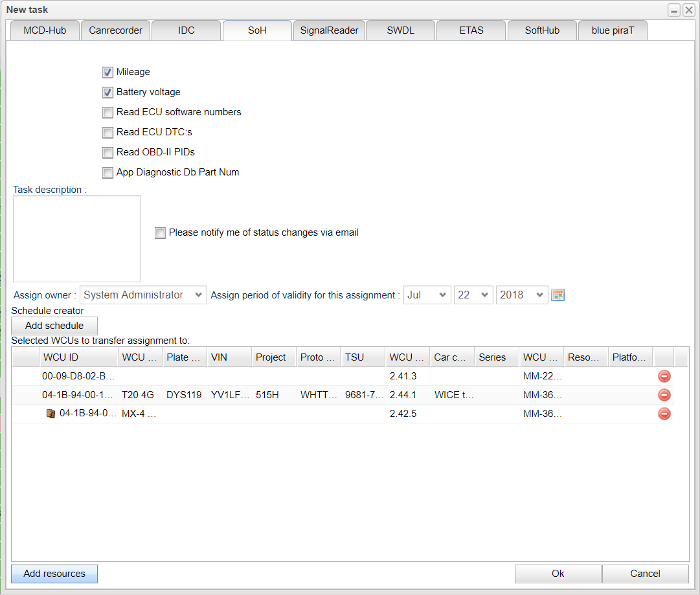This screenshot has height=595, width=700.
Task: Switch to the Canrecorder tab
Action: click(x=115, y=30)
